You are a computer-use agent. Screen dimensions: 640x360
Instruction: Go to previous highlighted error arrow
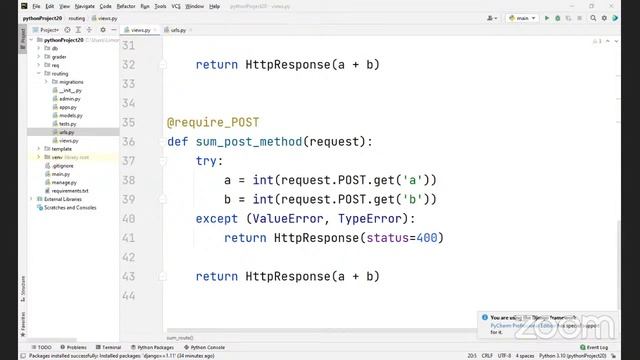coord(608,41)
